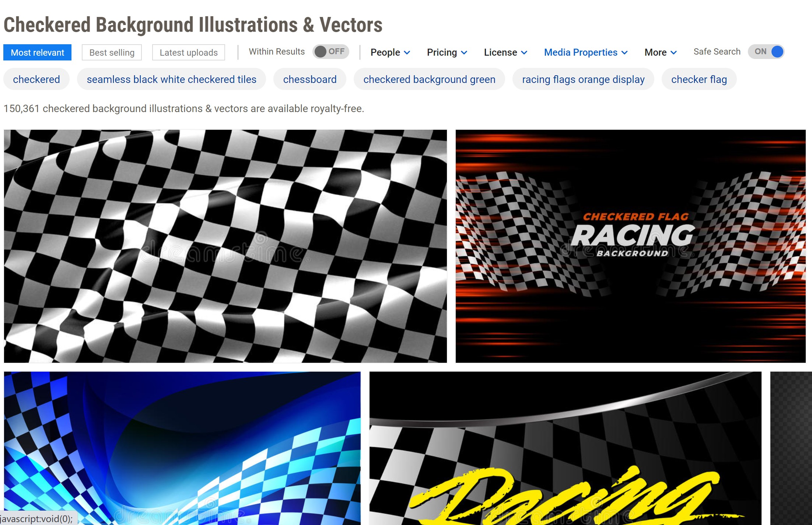Click the Checkered Background Illustrations & Vectors heading

coord(193,25)
